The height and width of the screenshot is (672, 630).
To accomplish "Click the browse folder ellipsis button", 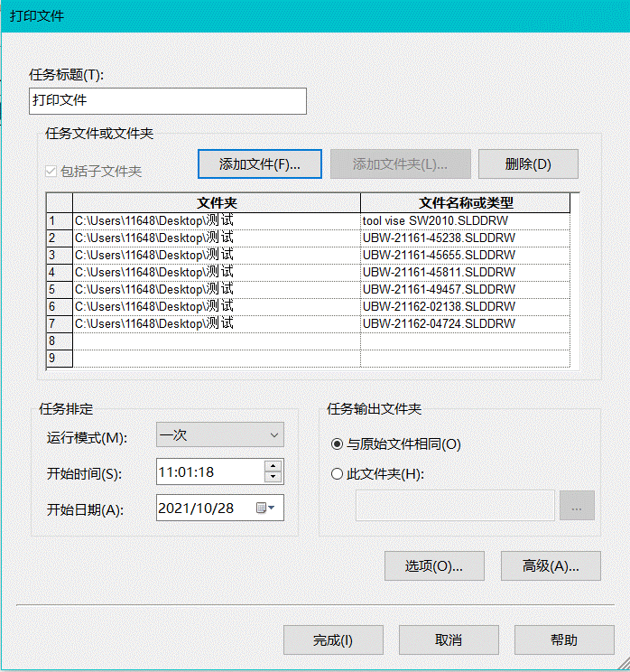I will [577, 507].
